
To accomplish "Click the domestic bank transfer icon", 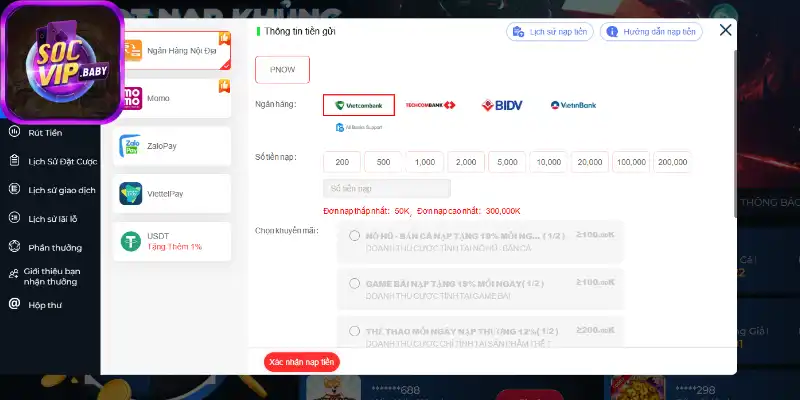I will click(x=133, y=51).
